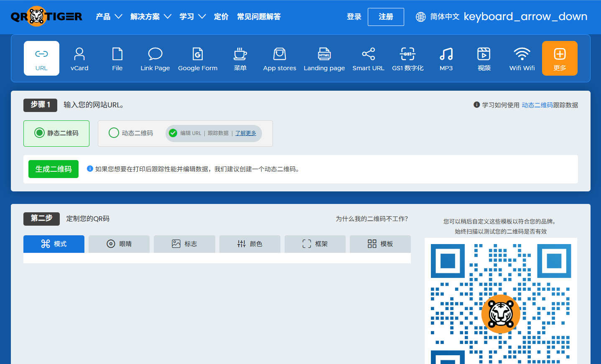Viewport: 601px width, 364px height.
Task: Open the 了解更多 link
Action: click(x=246, y=133)
